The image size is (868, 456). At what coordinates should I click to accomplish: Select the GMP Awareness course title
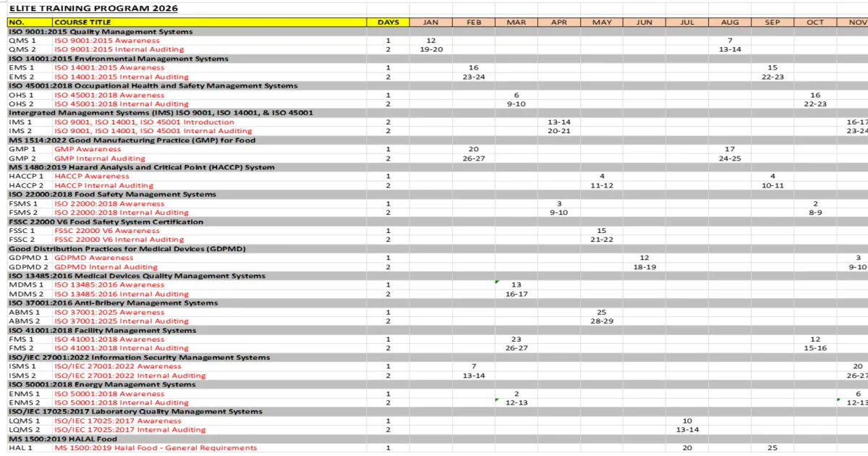pos(88,149)
